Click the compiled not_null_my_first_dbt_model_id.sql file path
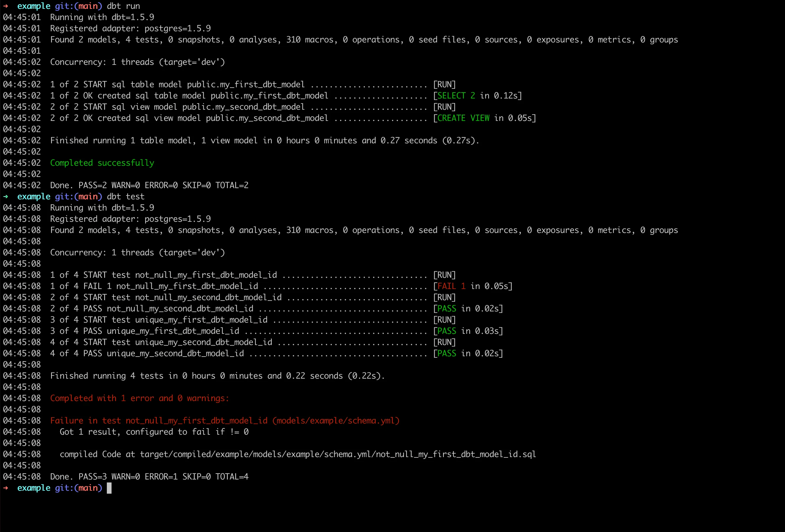This screenshot has width=785, height=532. click(338, 454)
